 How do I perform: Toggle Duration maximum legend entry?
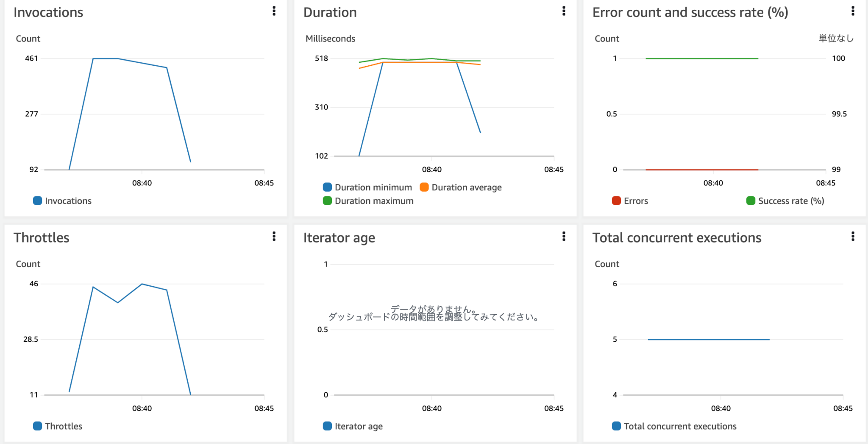[368, 201]
